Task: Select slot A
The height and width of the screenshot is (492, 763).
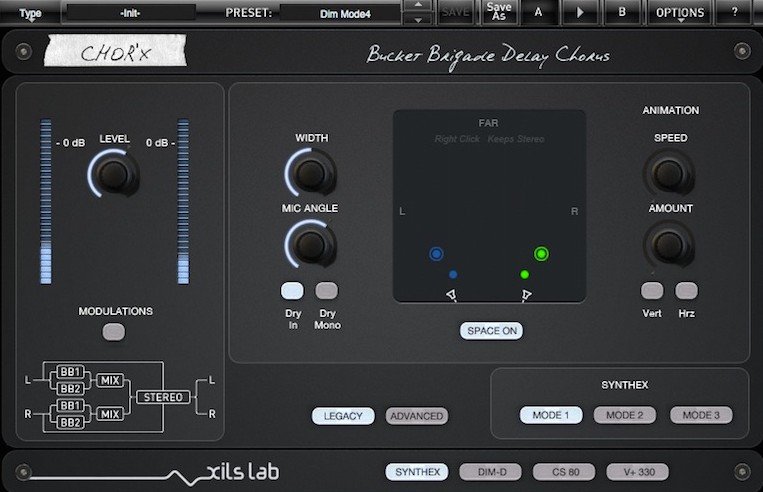Action: [x=538, y=12]
